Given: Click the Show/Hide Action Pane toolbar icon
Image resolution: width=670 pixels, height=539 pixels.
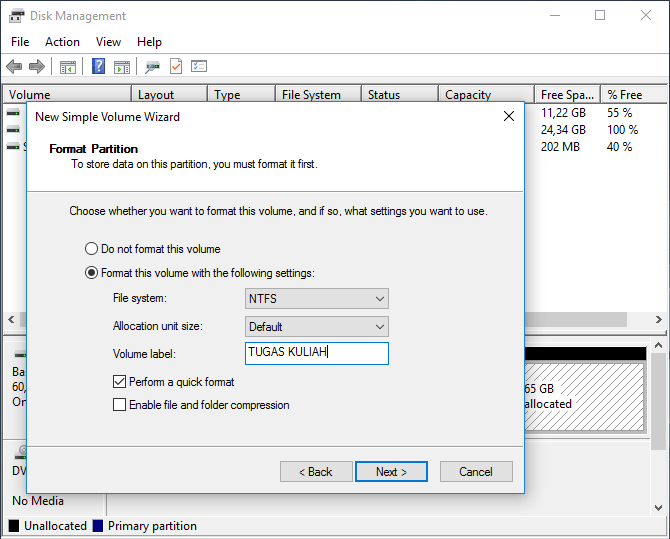Looking at the screenshot, I should (x=122, y=67).
